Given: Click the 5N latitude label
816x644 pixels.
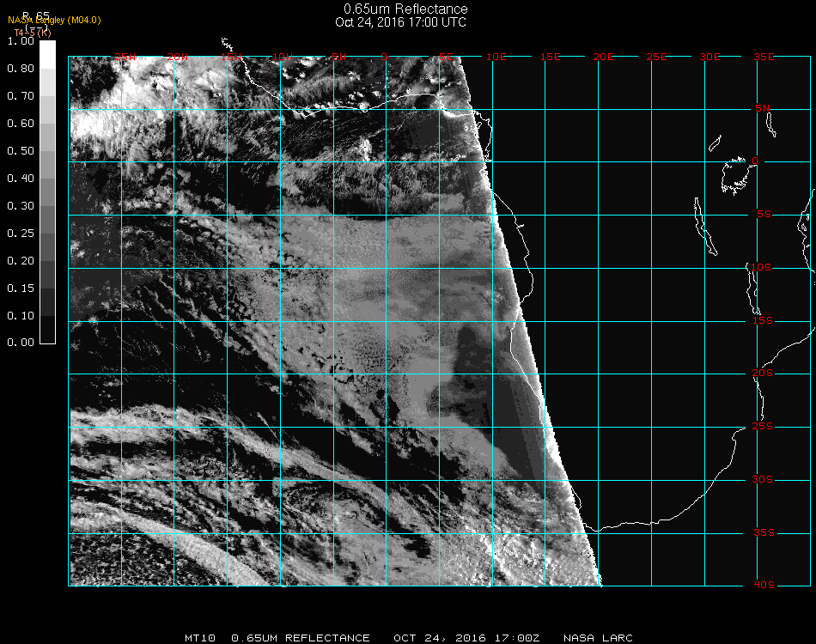Looking at the screenshot, I should pos(763,108).
